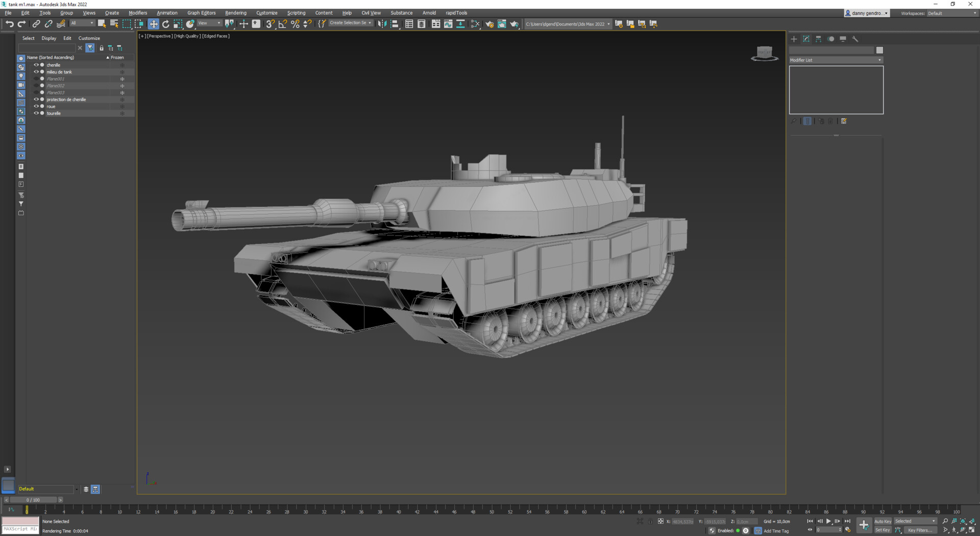The height and width of the screenshot is (536, 980).
Task: Enable Auto Key mode
Action: (883, 521)
